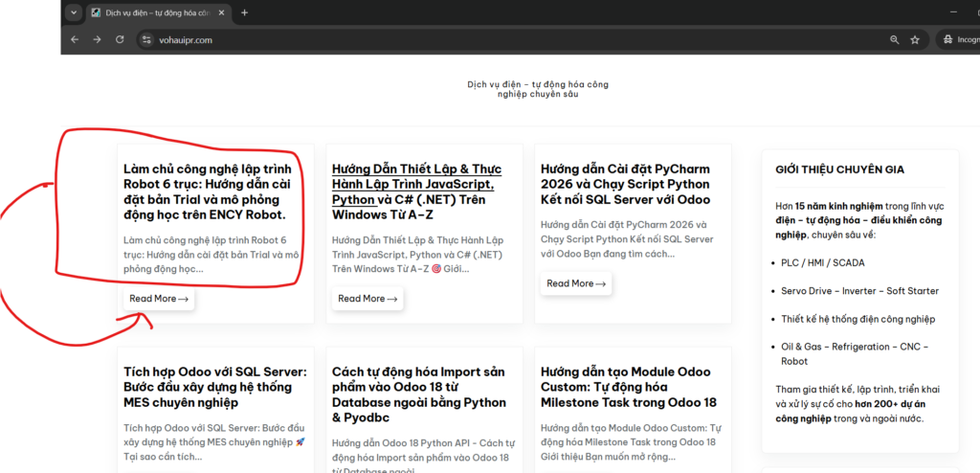Bookmark this page with the star icon

point(915,39)
